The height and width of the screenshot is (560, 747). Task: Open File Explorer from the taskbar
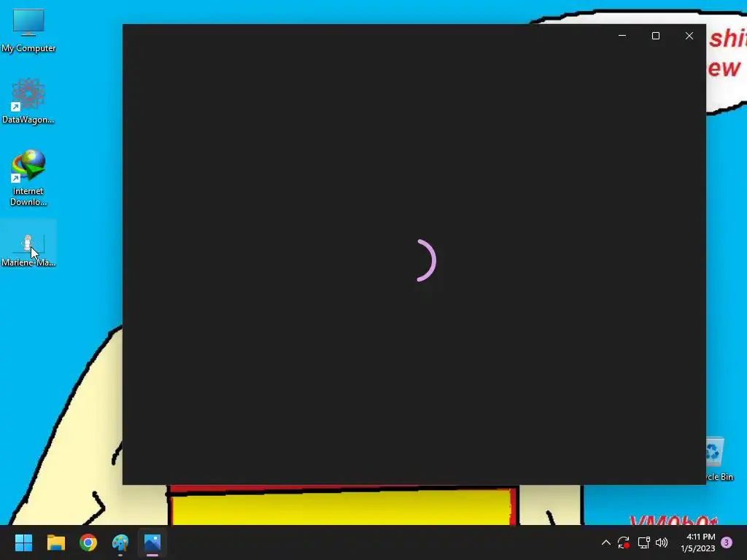(55, 542)
